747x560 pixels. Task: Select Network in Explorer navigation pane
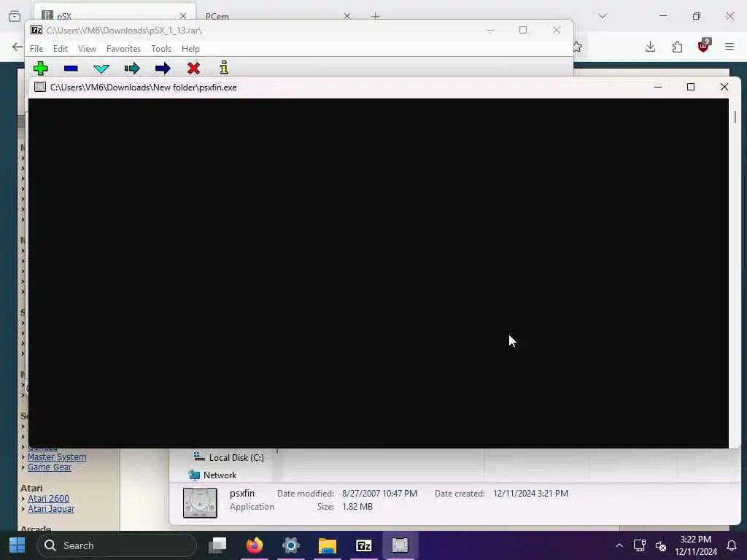213,475
